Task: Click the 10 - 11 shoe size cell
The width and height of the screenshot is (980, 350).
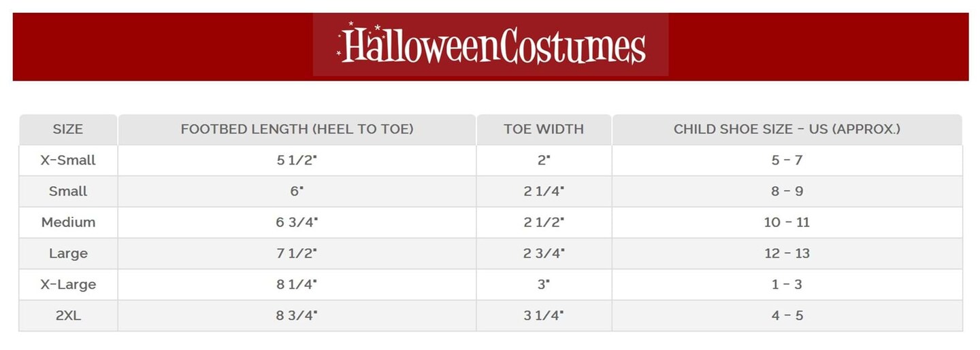Action: (x=787, y=222)
